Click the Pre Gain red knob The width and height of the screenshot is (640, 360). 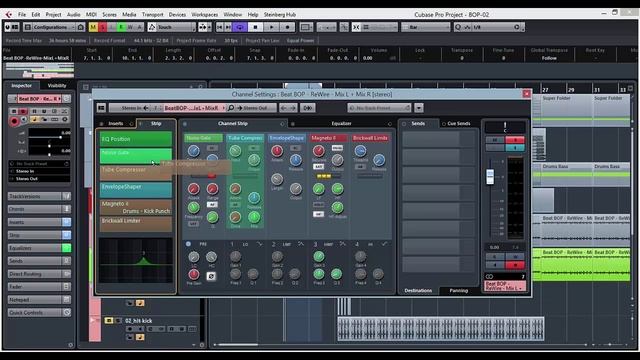(x=194, y=274)
